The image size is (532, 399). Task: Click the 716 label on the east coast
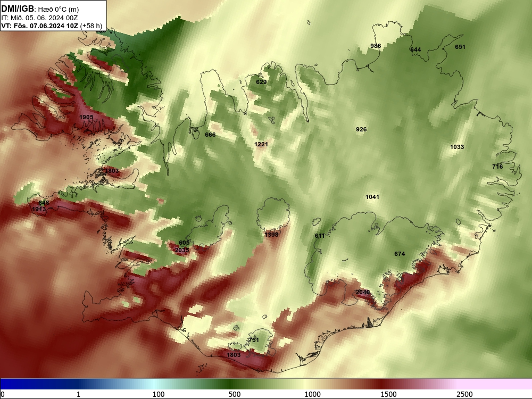coord(497,166)
